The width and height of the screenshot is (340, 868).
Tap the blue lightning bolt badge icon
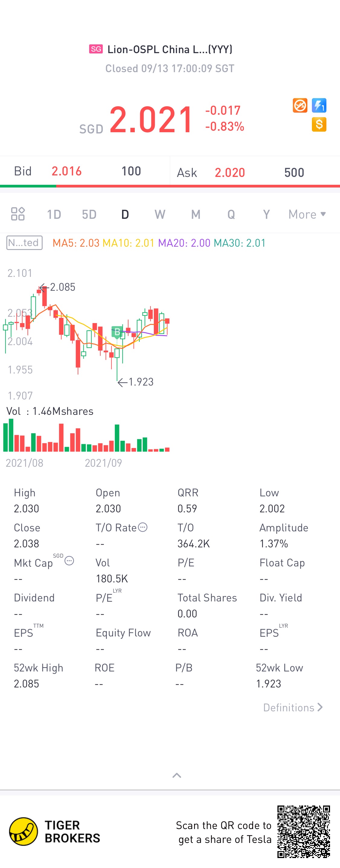[x=319, y=105]
